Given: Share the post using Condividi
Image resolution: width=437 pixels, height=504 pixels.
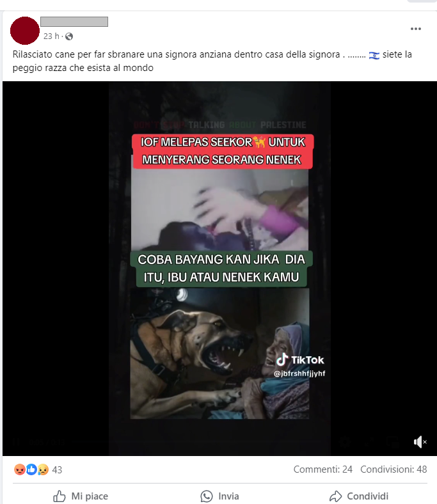Looking at the screenshot, I should tap(359, 496).
